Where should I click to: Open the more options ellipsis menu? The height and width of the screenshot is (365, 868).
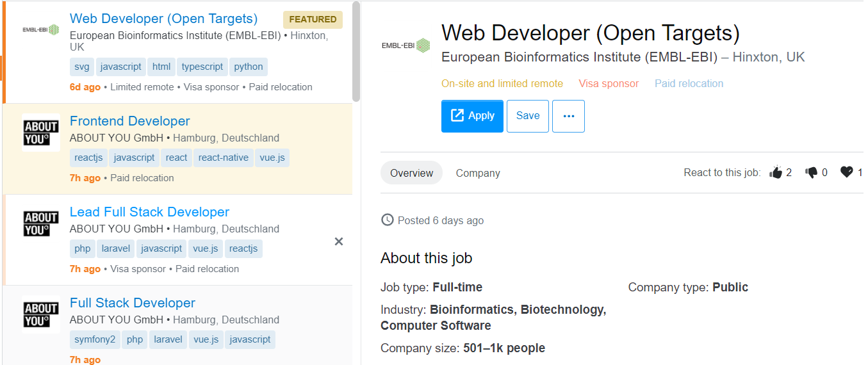569,116
